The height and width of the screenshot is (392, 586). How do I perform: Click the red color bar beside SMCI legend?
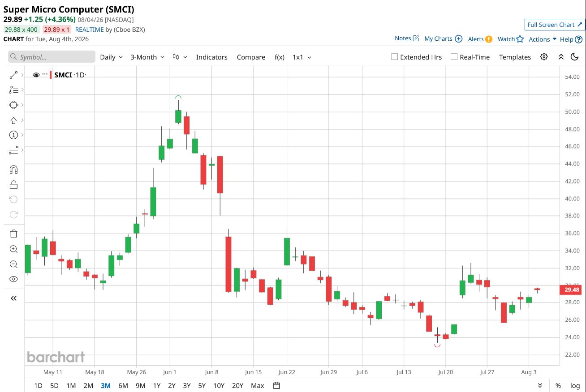[x=51, y=75]
